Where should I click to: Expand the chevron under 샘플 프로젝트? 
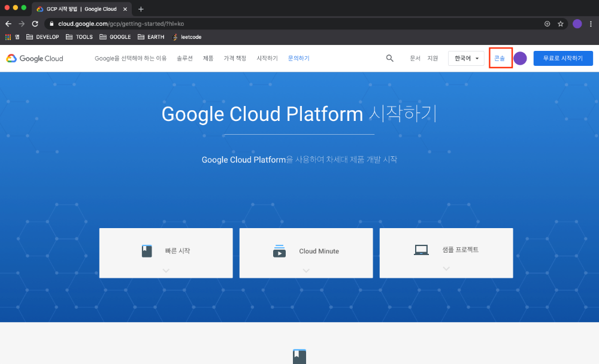(x=446, y=269)
